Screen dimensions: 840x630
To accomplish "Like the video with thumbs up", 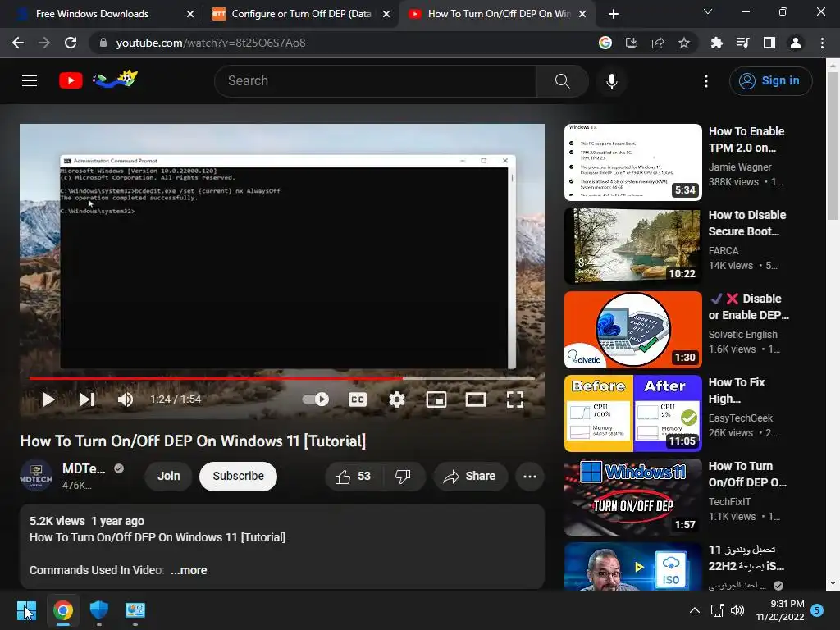I will click(353, 477).
